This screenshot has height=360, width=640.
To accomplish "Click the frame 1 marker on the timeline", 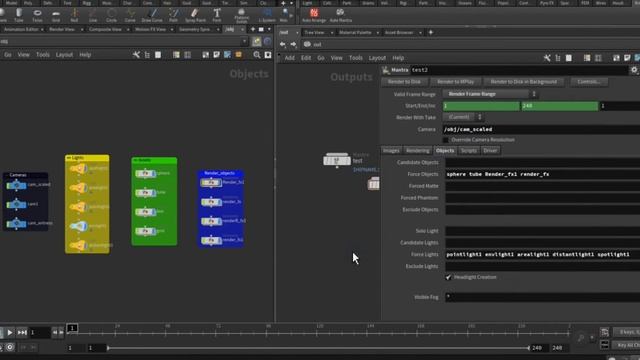I will click(72, 328).
